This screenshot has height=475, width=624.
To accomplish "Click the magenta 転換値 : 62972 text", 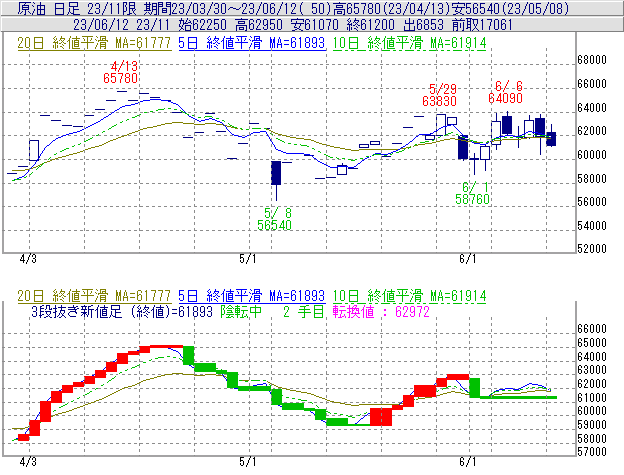I will (x=381, y=311).
